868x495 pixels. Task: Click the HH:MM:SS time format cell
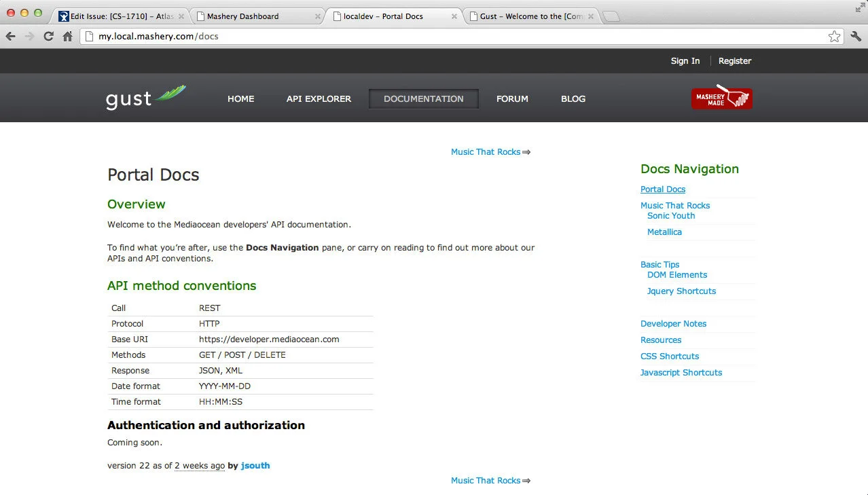coord(221,402)
